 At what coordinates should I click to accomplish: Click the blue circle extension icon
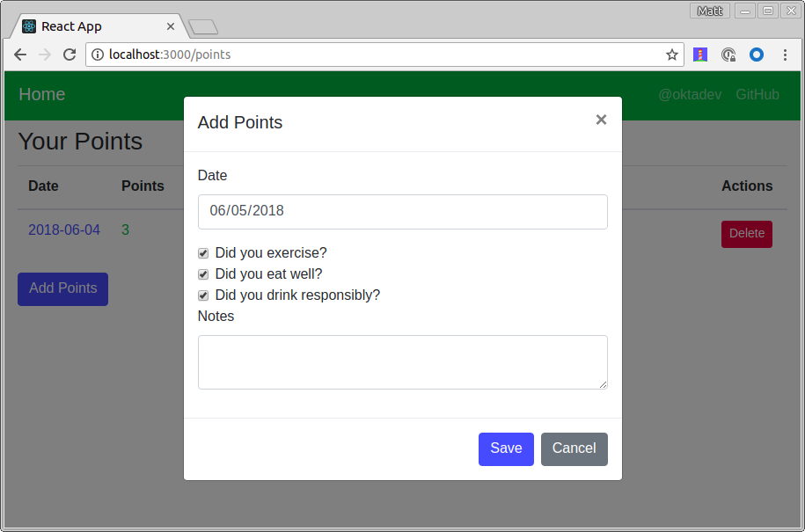(756, 55)
